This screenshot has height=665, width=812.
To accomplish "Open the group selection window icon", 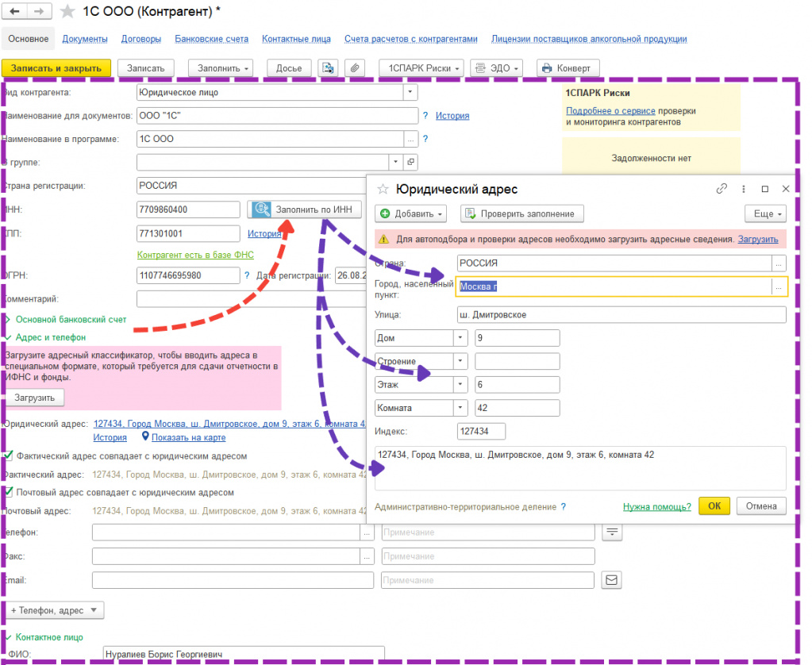I will point(410,162).
